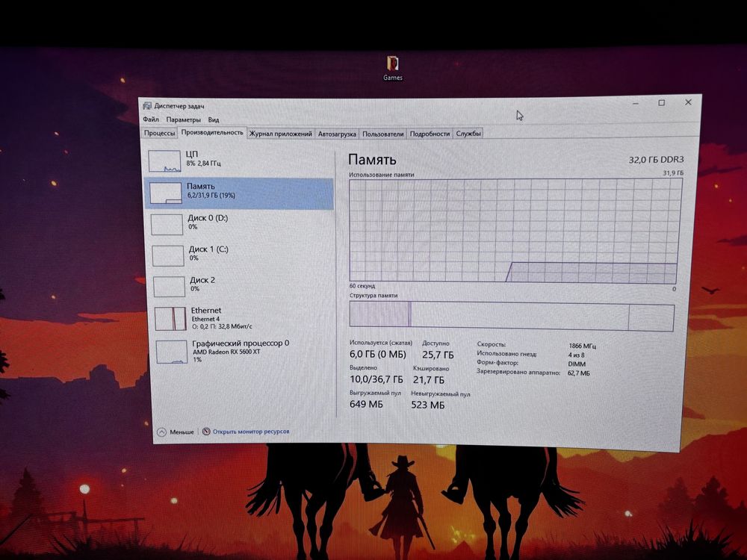
Task: Click the 6,0 ГБ (0 МБ) value
Action: [x=378, y=354]
